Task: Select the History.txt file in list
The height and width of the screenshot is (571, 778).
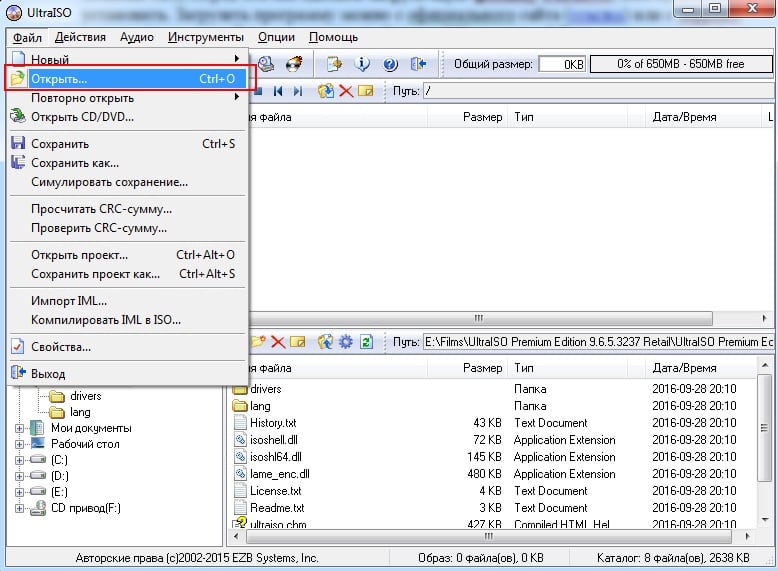Action: click(273, 423)
